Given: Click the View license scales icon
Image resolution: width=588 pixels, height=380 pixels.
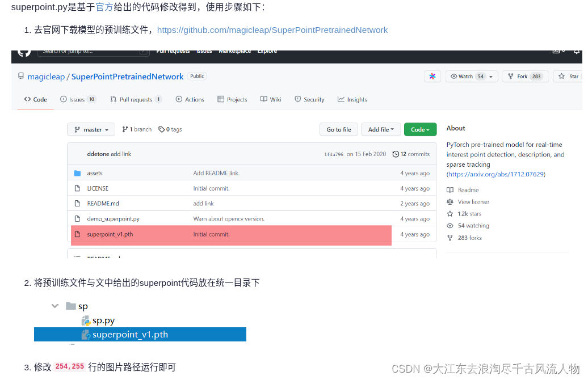Looking at the screenshot, I should 451,202.
